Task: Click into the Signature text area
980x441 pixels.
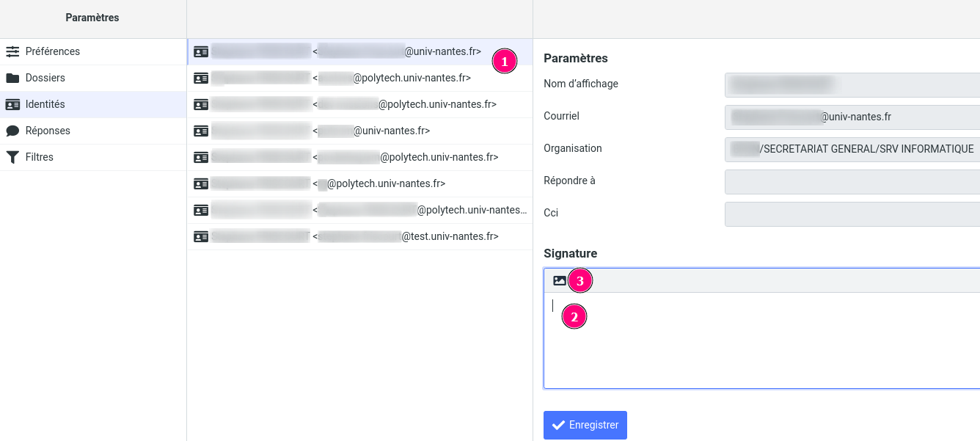Action: pos(761,340)
